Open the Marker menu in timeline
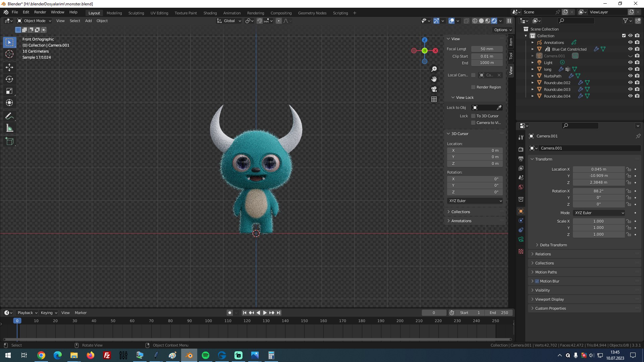The width and height of the screenshot is (644, 362). coord(80,313)
